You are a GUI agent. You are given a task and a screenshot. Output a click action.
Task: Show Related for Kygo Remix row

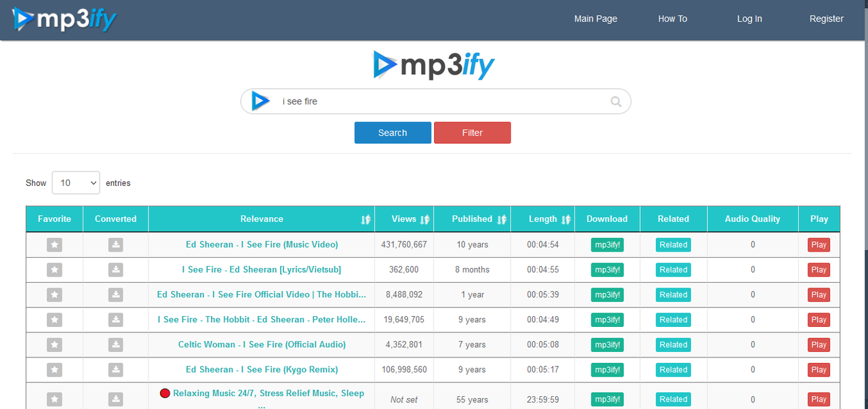pyautogui.click(x=673, y=370)
